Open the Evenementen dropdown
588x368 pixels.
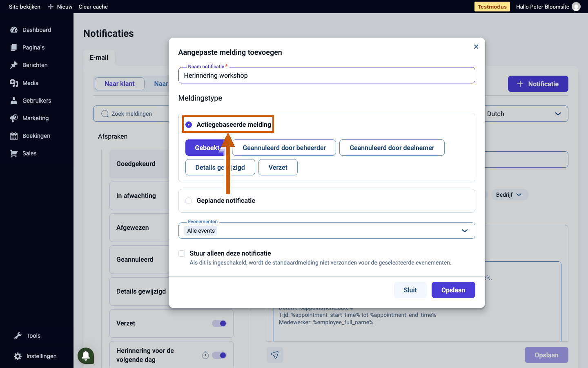(327, 231)
